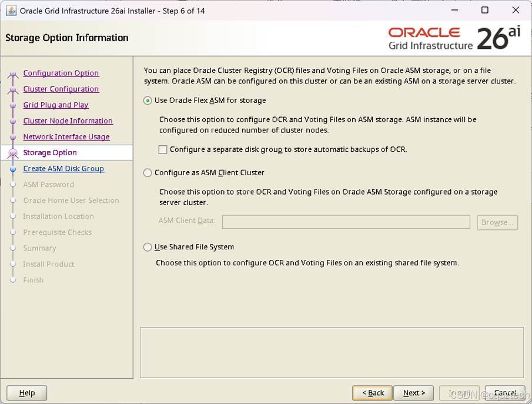
Task: Click the Installation Location step text
Action: pyautogui.click(x=58, y=216)
